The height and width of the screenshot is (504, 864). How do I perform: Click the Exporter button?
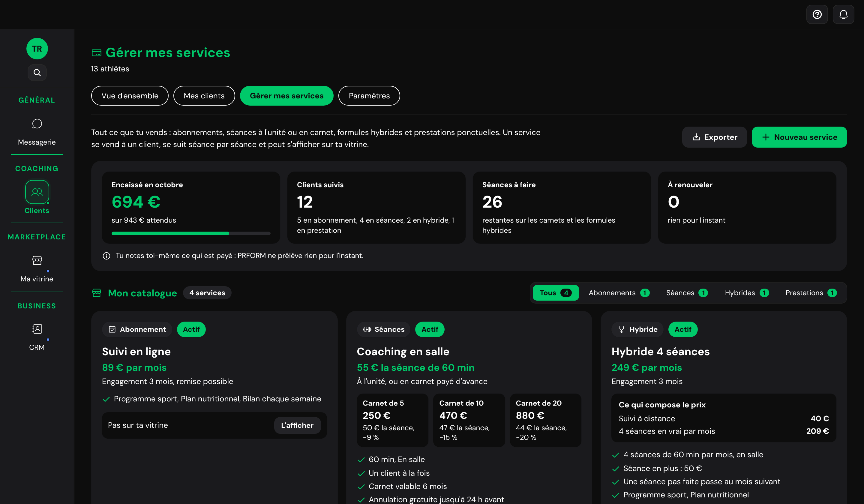pos(715,137)
